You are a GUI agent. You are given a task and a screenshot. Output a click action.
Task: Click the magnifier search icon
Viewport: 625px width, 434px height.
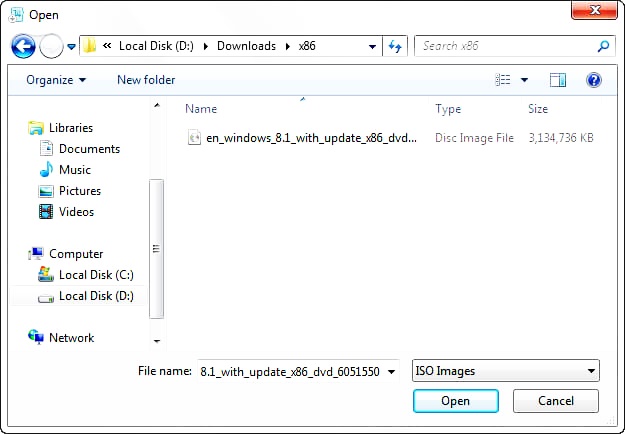[603, 46]
